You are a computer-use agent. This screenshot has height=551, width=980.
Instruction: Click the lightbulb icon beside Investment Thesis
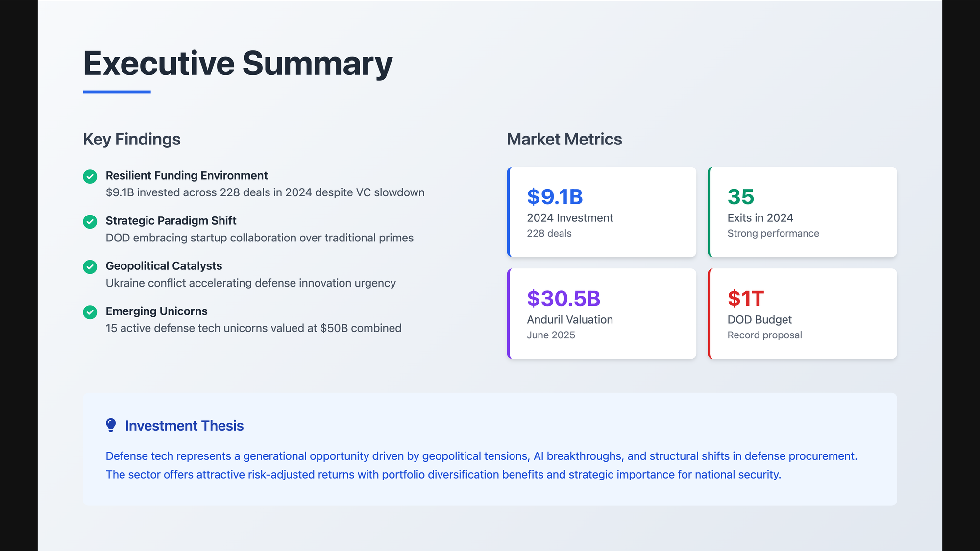click(111, 425)
